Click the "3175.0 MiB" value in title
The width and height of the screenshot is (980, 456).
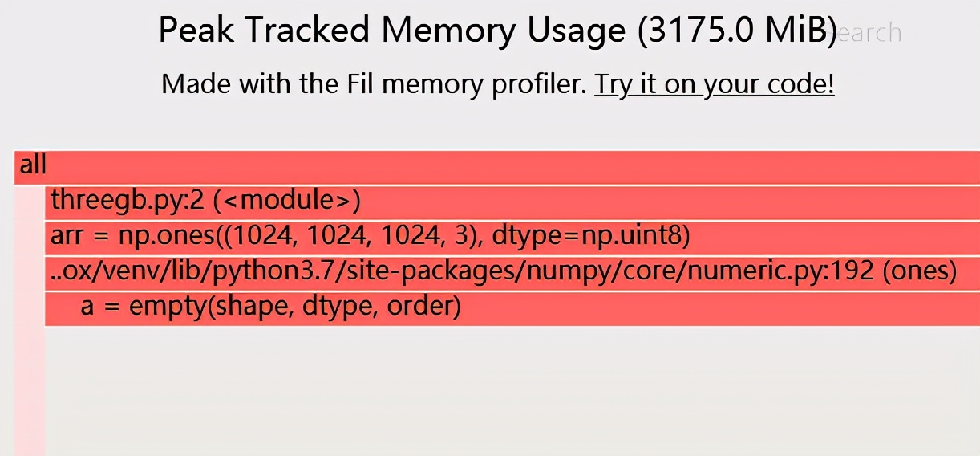click(x=738, y=31)
